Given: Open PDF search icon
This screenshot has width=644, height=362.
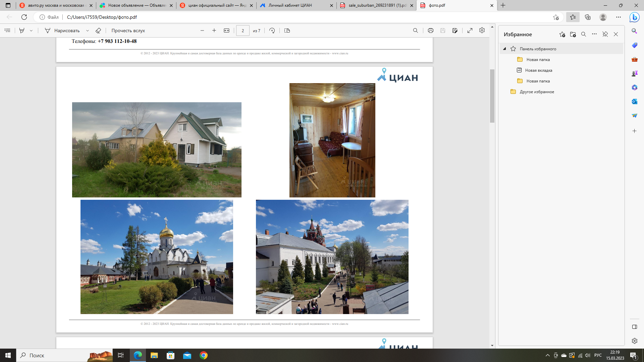Looking at the screenshot, I should [415, 31].
